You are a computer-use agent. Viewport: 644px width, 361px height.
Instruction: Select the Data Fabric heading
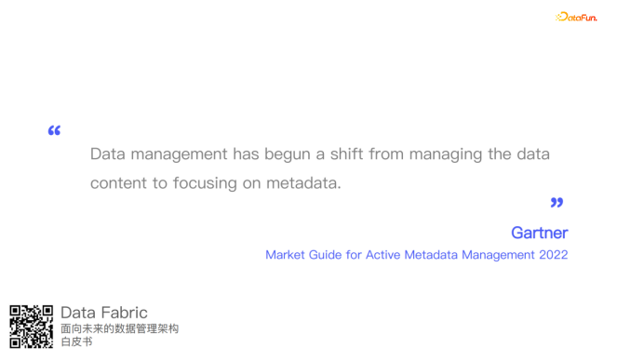pos(104,313)
